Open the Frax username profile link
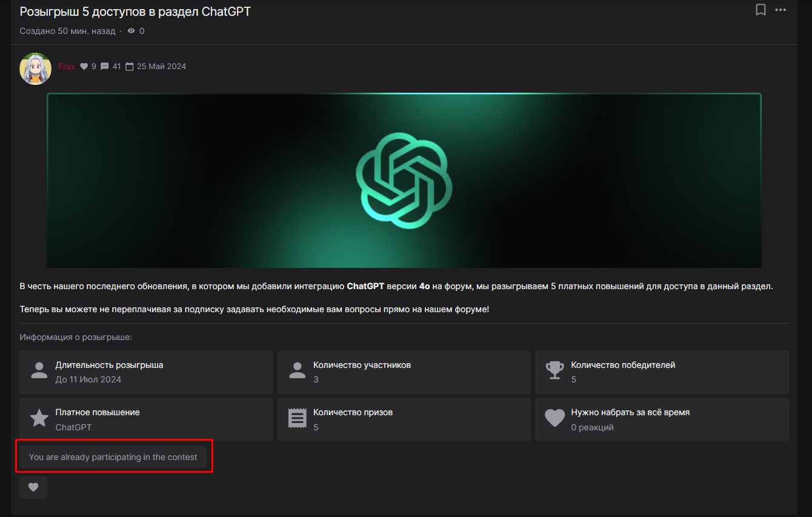 (67, 67)
